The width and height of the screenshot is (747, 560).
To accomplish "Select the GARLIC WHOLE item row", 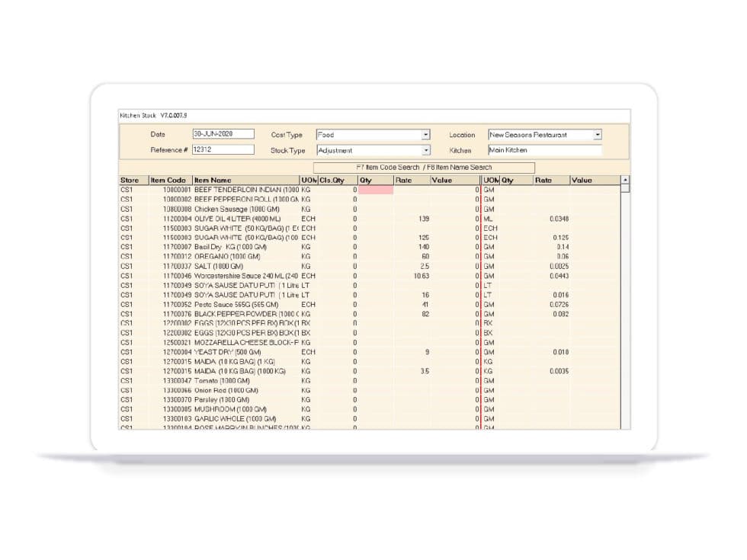I will (x=244, y=418).
